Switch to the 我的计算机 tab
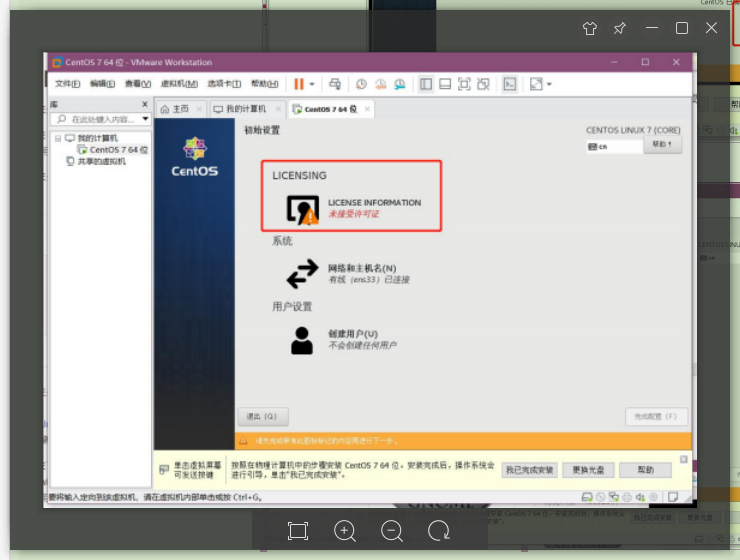 point(240,109)
